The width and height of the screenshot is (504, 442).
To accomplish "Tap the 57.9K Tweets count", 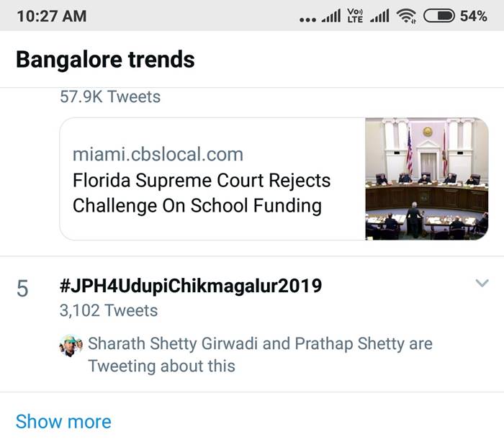I will pos(110,96).
